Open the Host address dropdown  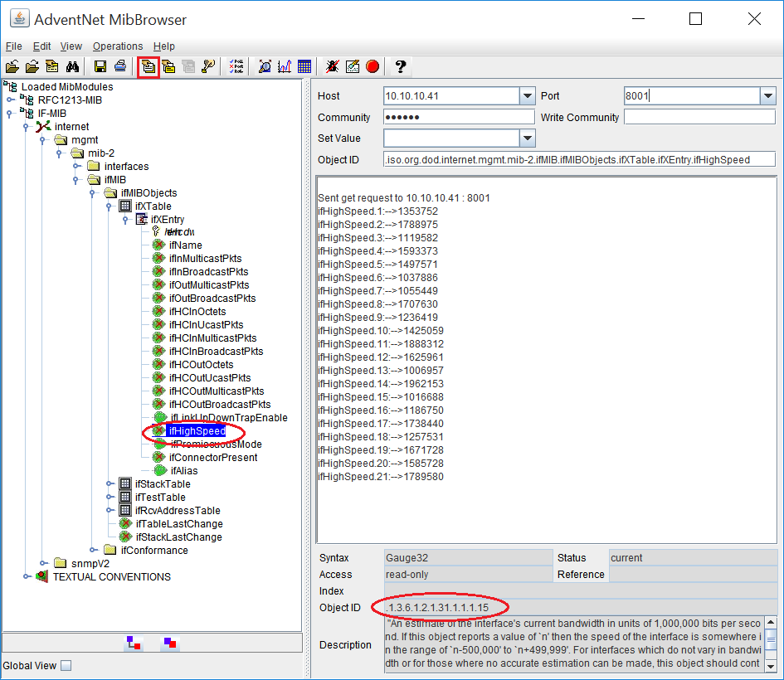[x=526, y=95]
